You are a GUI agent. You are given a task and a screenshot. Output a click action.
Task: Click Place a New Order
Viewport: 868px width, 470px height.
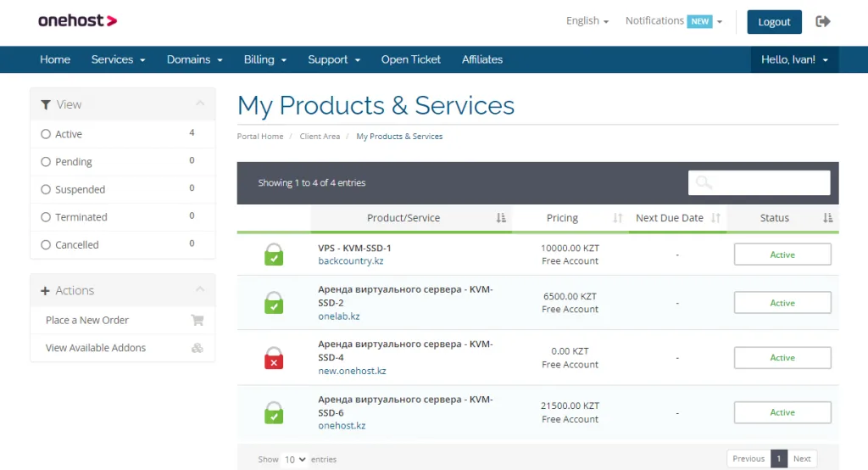87,321
